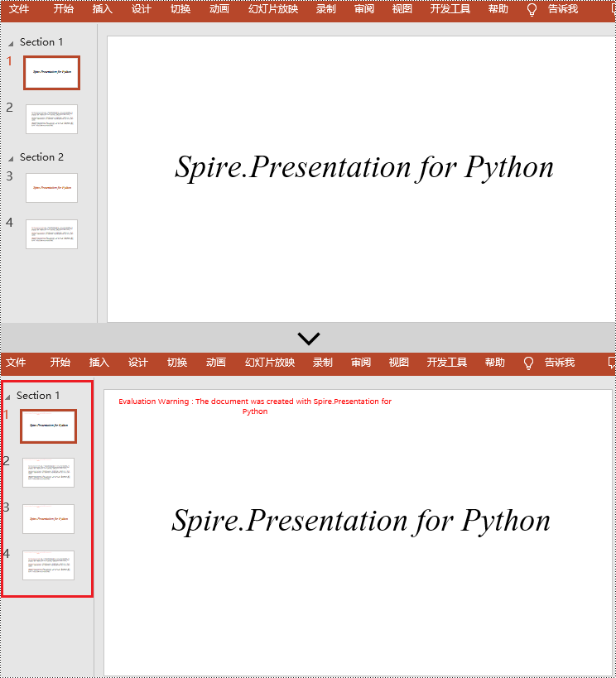Image resolution: width=616 pixels, height=678 pixels.
Task: Open 帮助 tab in bottom window
Action: pos(494,363)
